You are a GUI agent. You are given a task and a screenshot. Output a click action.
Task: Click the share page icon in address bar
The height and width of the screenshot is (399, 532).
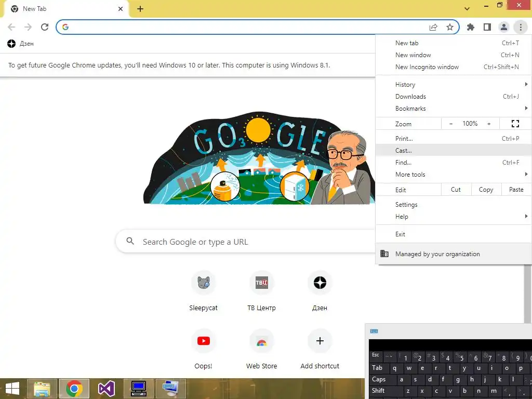(x=433, y=27)
